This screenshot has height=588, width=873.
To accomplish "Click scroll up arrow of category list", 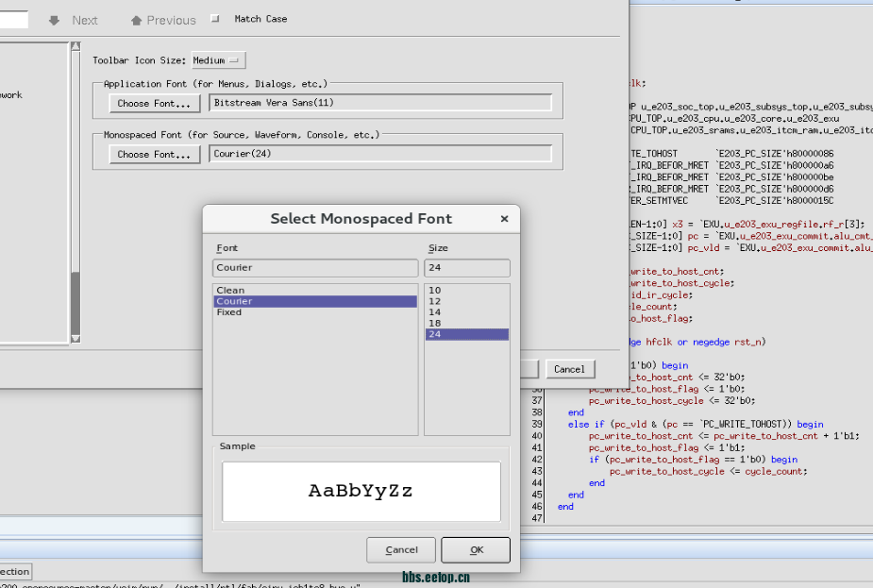I will pyautogui.click(x=76, y=46).
